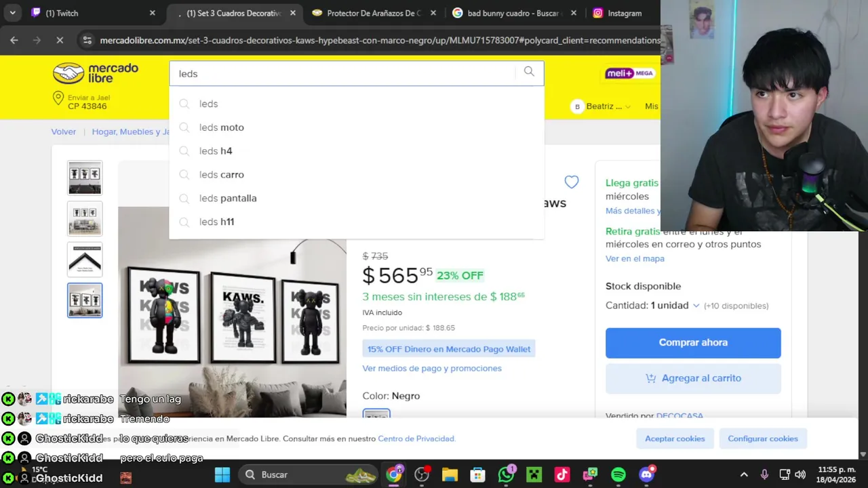Viewport: 868px width, 488px height.
Task: Open the Windows Start menu
Action: [x=222, y=474]
